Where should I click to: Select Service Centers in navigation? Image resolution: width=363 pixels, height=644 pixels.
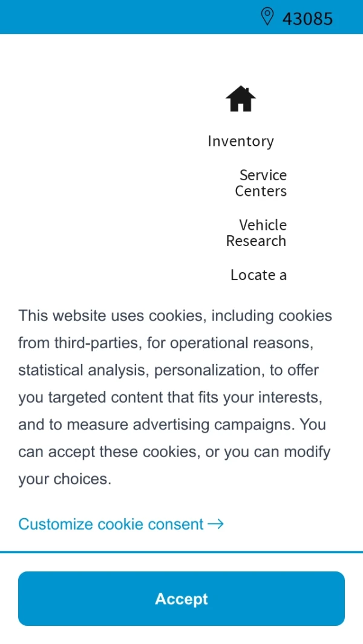(x=261, y=183)
